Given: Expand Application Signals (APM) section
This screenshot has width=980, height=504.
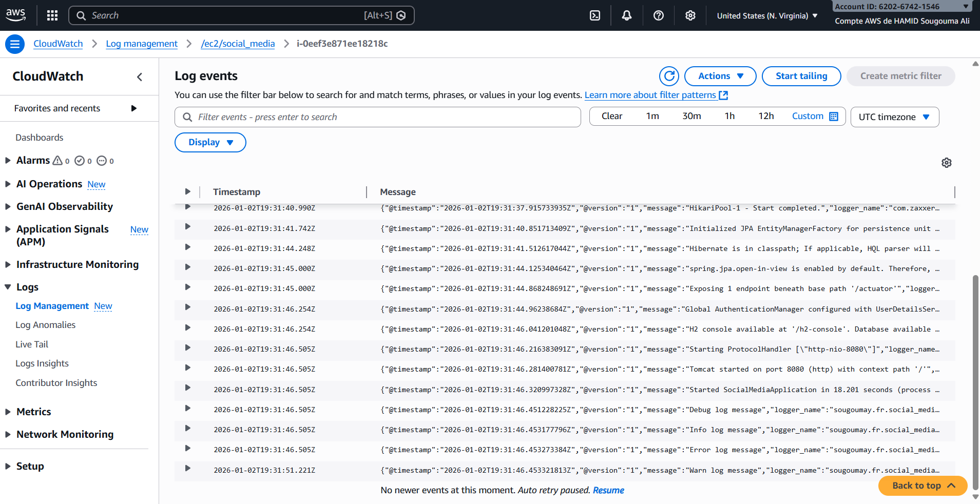Looking at the screenshot, I should click(x=8, y=229).
